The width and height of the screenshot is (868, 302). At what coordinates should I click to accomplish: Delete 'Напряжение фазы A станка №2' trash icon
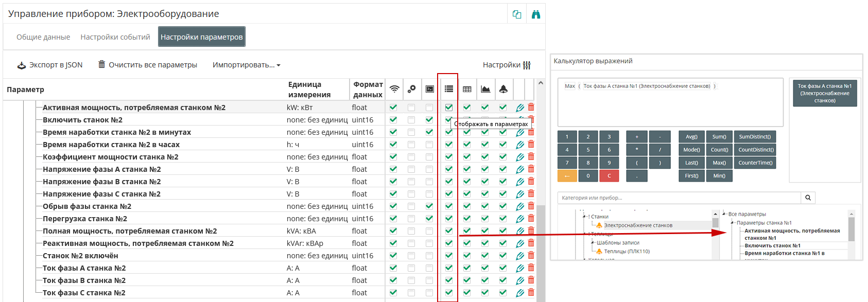click(x=531, y=169)
